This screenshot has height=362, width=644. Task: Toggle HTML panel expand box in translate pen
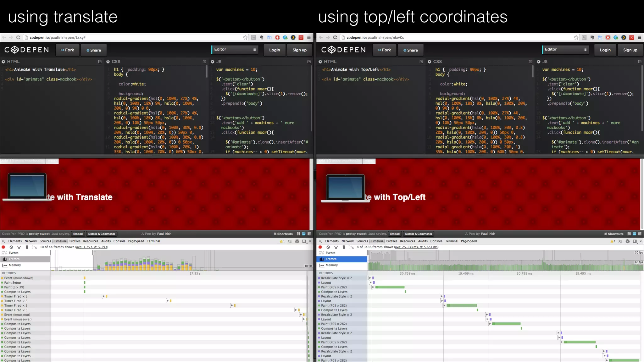[x=100, y=62]
